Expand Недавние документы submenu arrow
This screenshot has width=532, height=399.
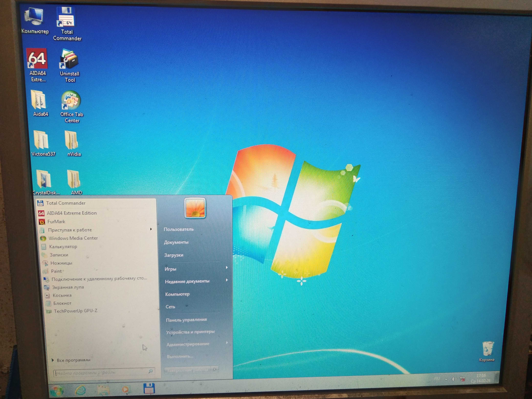tap(227, 280)
